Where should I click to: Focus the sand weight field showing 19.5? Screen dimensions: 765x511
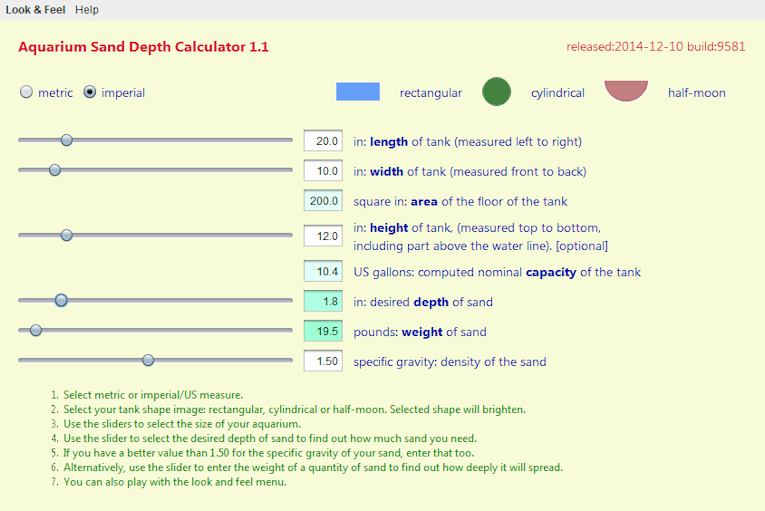tap(323, 331)
